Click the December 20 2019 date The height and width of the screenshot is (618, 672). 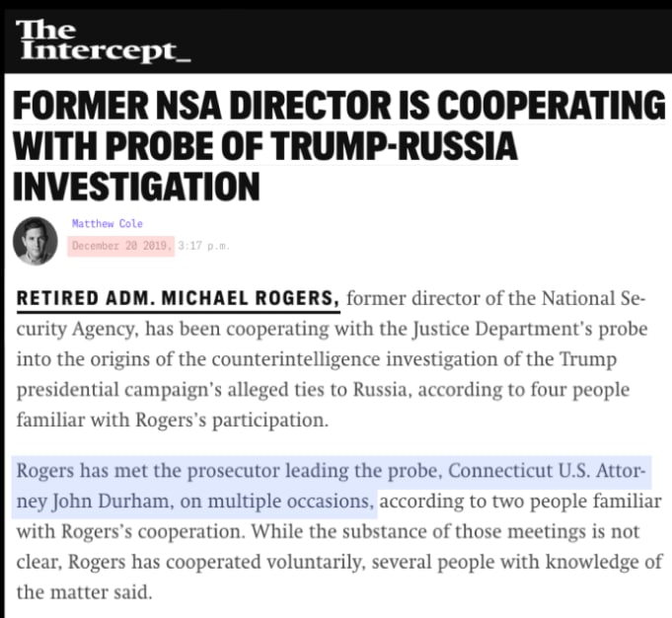[120, 246]
